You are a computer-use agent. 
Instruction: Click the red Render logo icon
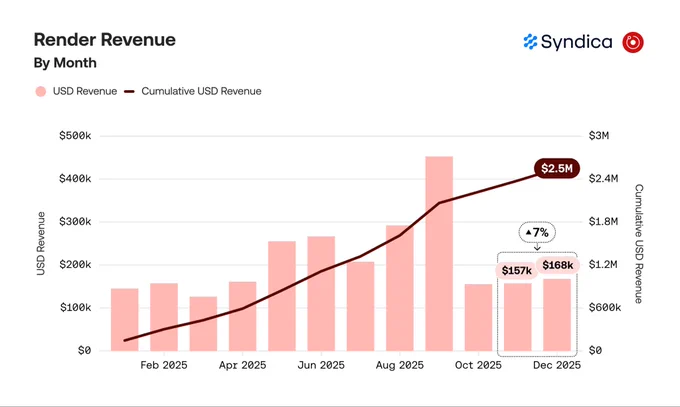(633, 42)
